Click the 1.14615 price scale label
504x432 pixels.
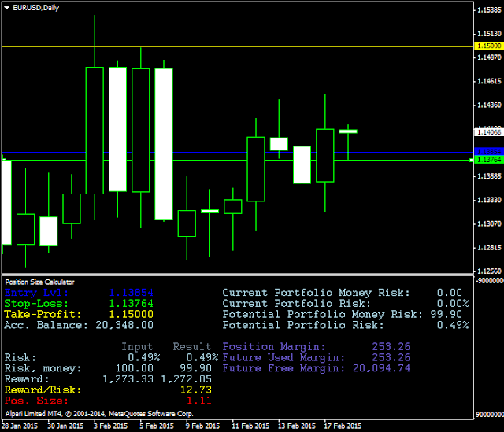pos(489,81)
